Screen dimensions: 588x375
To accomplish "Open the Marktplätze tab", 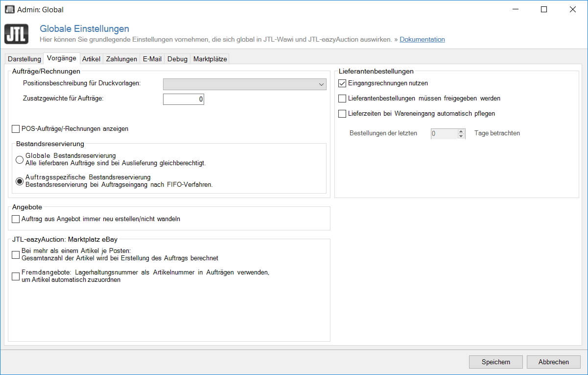I will pyautogui.click(x=210, y=59).
